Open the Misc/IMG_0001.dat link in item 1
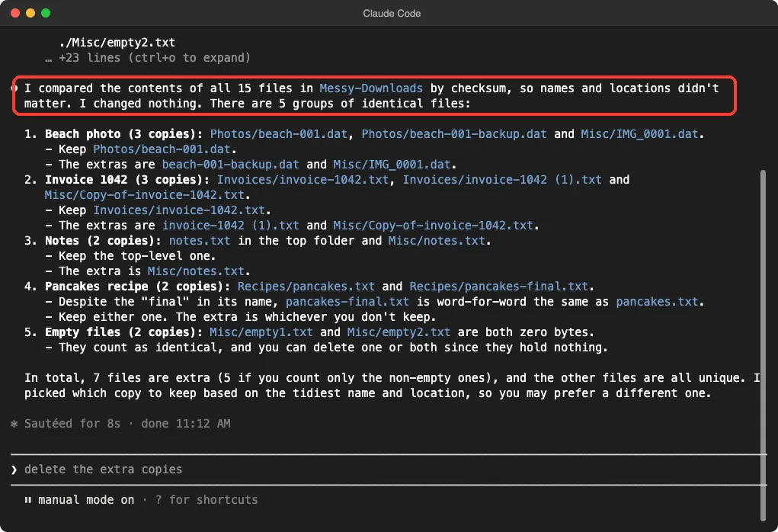Viewport: 778px width, 532px height. (639, 134)
